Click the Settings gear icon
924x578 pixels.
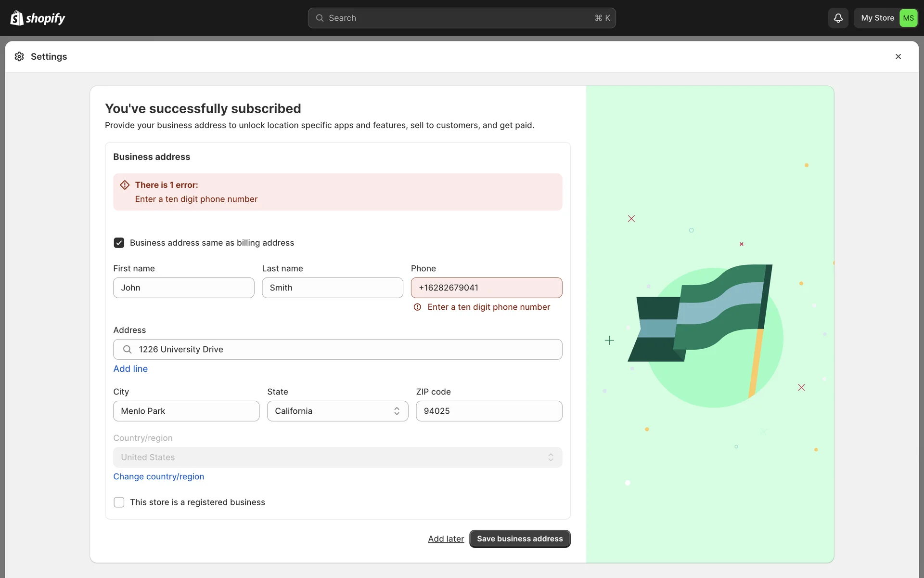(19, 57)
